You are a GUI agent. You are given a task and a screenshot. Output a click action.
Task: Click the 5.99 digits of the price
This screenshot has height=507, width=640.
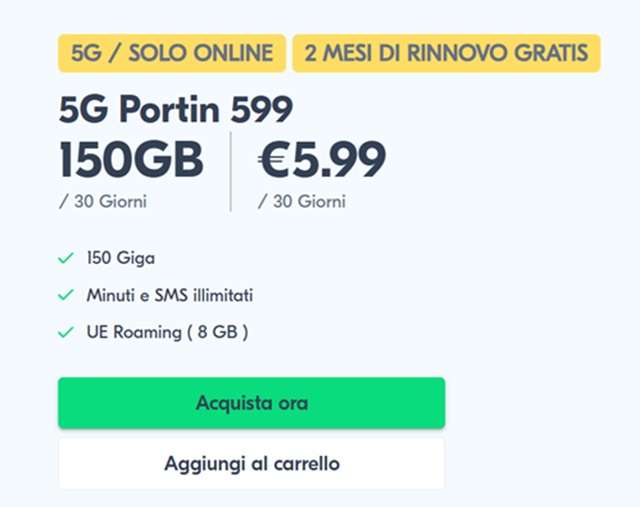342,160
